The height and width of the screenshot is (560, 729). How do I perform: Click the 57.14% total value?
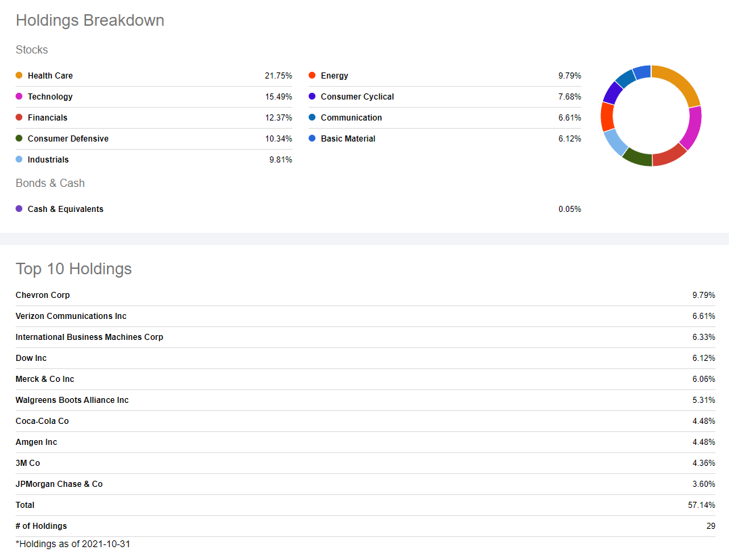coord(701,505)
